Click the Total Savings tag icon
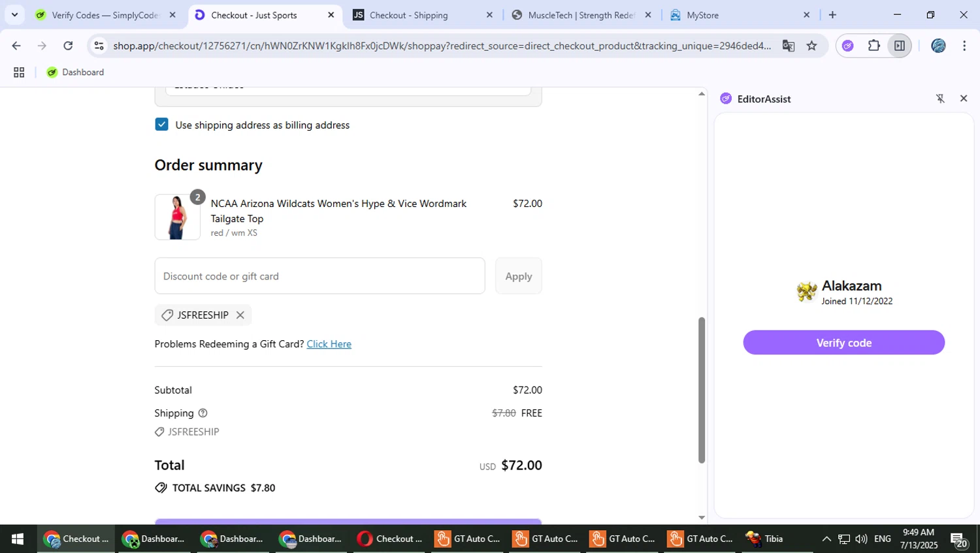The height and width of the screenshot is (553, 980). [x=161, y=488]
